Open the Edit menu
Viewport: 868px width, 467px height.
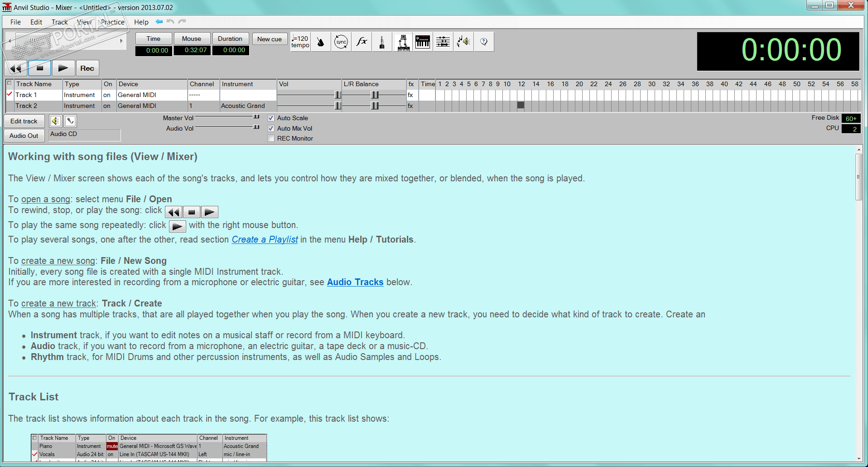click(x=36, y=22)
